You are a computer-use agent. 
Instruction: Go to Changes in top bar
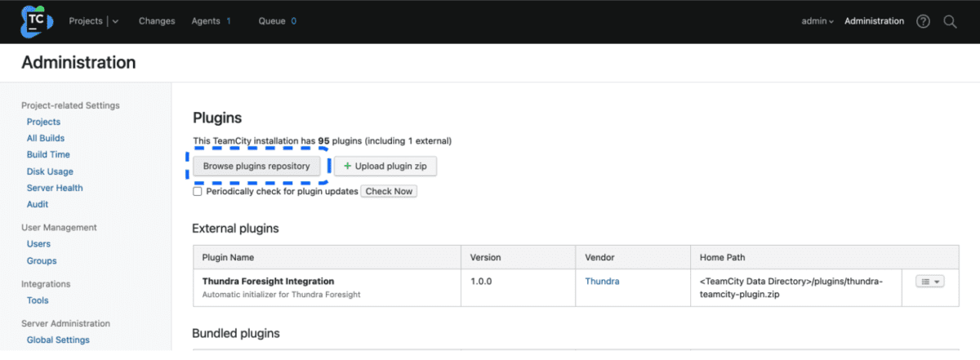point(157,21)
